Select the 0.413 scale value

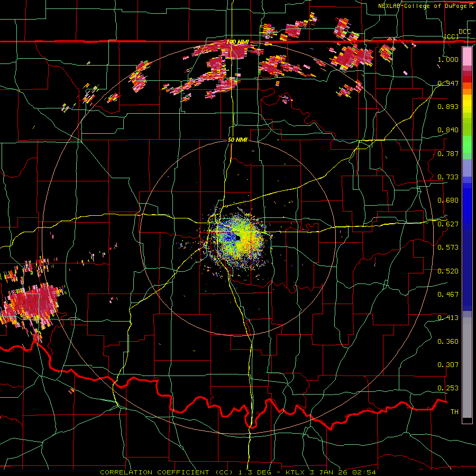point(448,317)
